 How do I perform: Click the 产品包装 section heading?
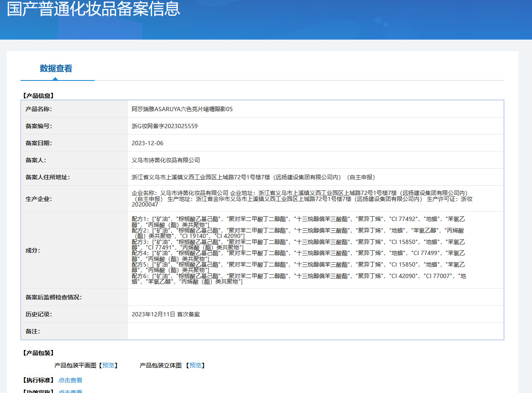coord(38,353)
